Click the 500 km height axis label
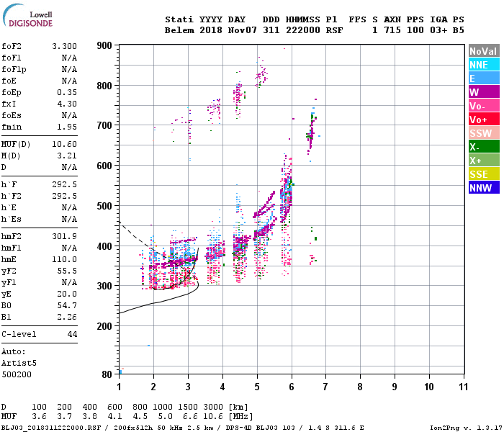 (x=104, y=206)
